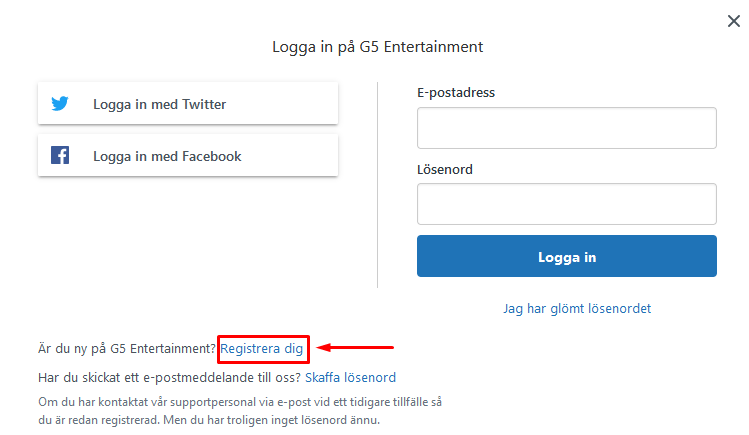Follow the Registrera dig link
Image resolution: width=749 pixels, height=435 pixels.
click(261, 349)
